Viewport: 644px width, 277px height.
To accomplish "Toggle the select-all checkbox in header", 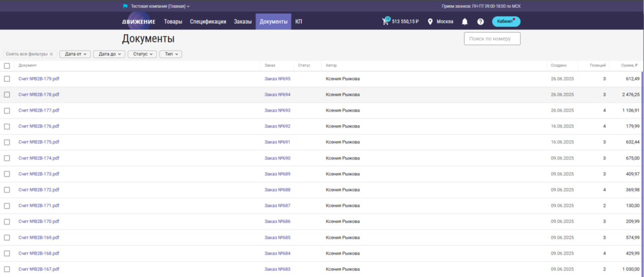I will [x=7, y=65].
